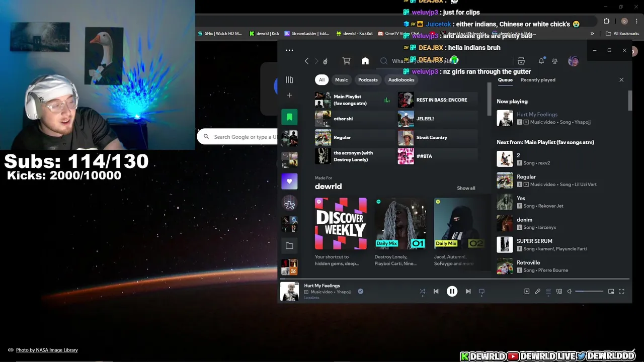Open the ##BTA tile
Image resolution: width=644 pixels, height=362 pixels.
point(438,156)
